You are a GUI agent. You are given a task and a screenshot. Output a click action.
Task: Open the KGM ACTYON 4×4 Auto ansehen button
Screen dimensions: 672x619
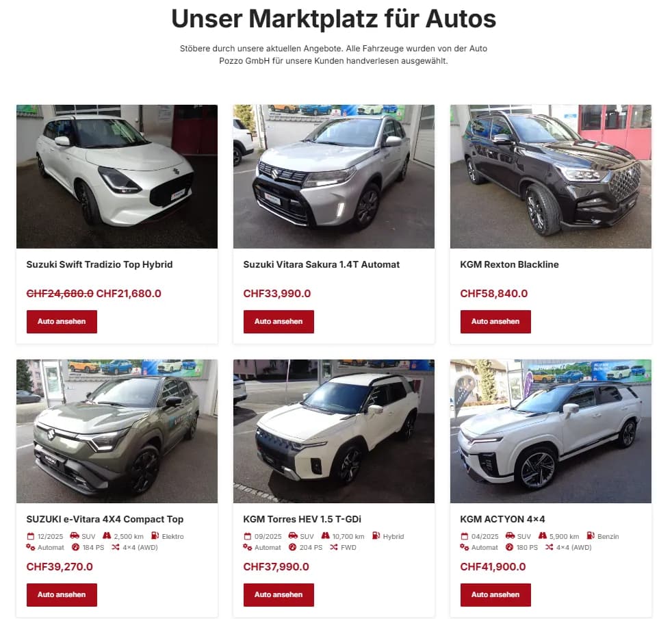(x=495, y=595)
